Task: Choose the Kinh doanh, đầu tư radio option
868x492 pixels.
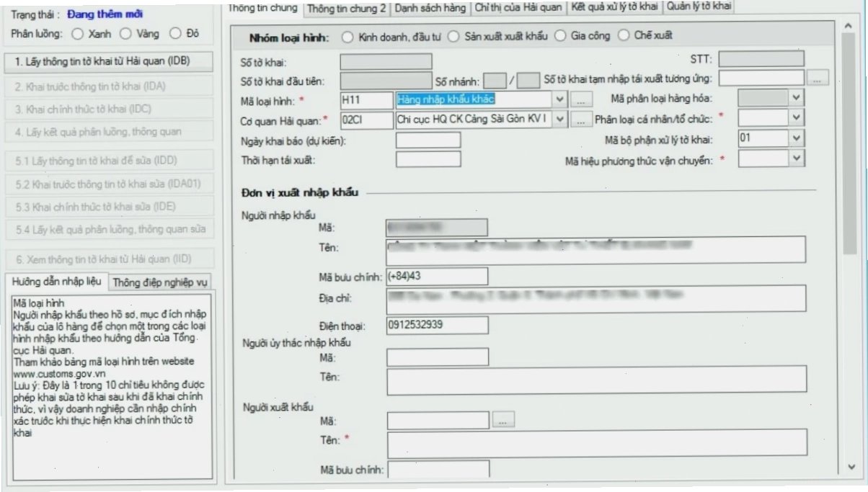Action: click(347, 36)
